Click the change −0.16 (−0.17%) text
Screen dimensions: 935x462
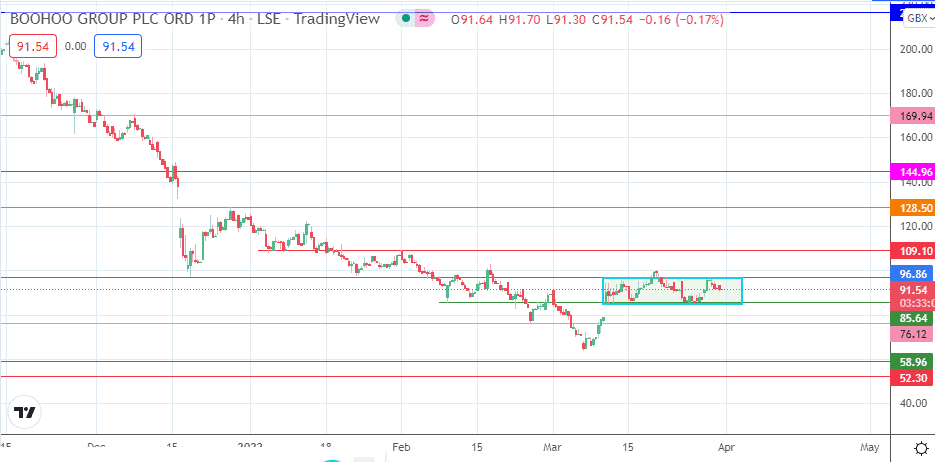pos(681,20)
